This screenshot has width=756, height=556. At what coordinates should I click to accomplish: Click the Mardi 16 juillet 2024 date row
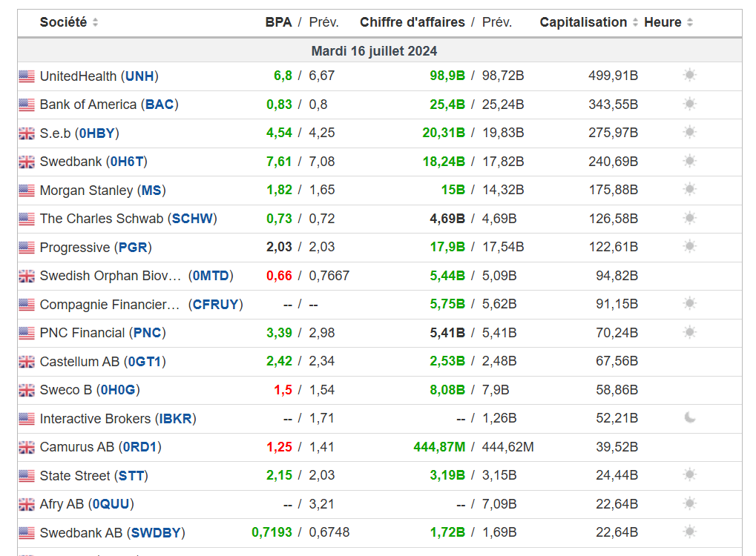pyautogui.click(x=374, y=51)
